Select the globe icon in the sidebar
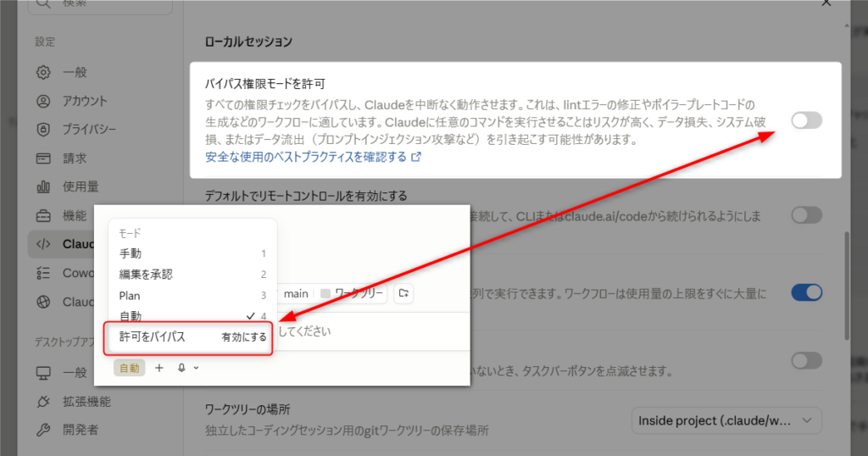868x456 pixels. 43,302
